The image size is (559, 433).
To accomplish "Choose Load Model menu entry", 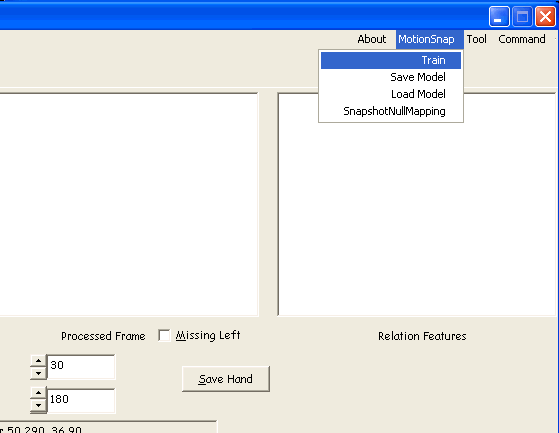I will point(391,94).
